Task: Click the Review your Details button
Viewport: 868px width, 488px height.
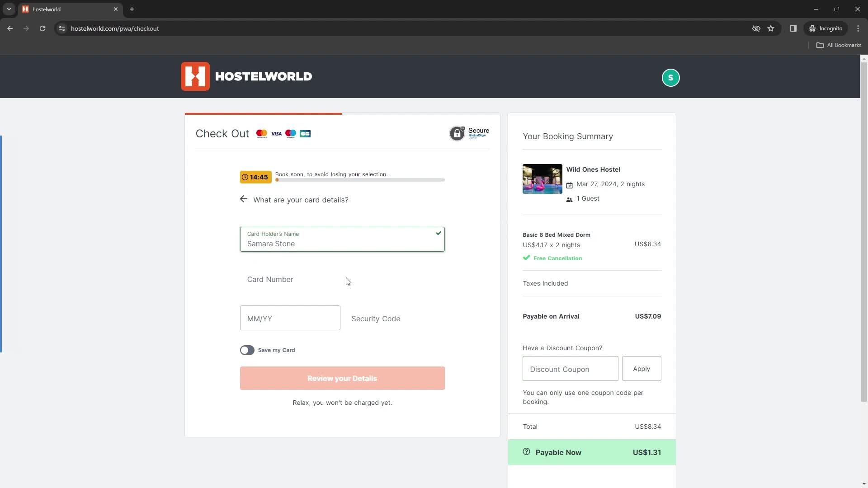Action: [342, 378]
